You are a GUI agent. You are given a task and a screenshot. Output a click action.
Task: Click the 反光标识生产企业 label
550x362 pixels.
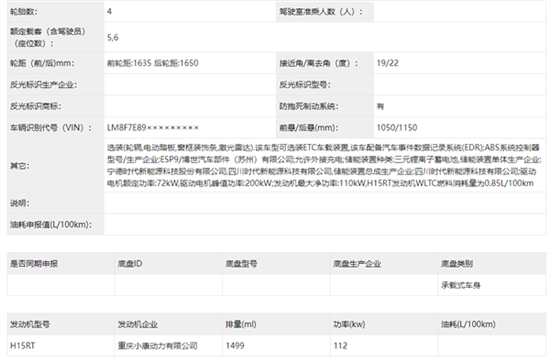tap(43, 85)
